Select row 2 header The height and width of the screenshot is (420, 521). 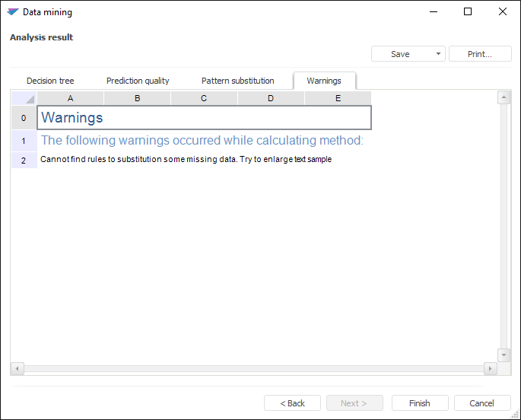click(24, 160)
